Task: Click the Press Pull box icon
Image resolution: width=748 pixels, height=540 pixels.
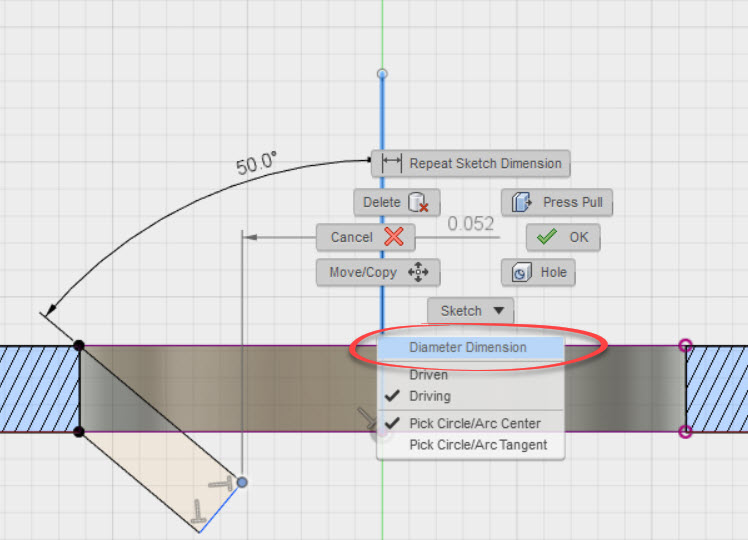Action: coord(521,202)
